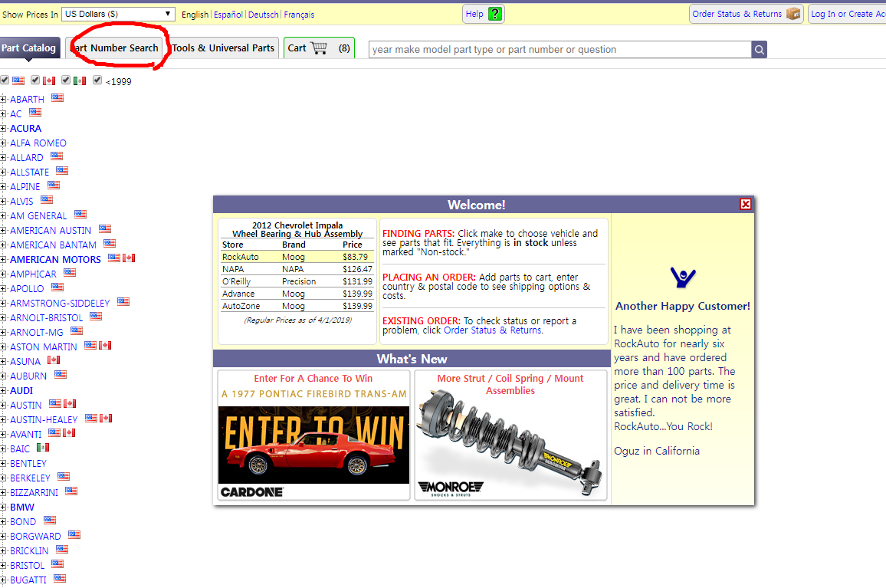Close the Welcome popup with the red X
This screenshot has width=886, height=588.
tap(745, 204)
